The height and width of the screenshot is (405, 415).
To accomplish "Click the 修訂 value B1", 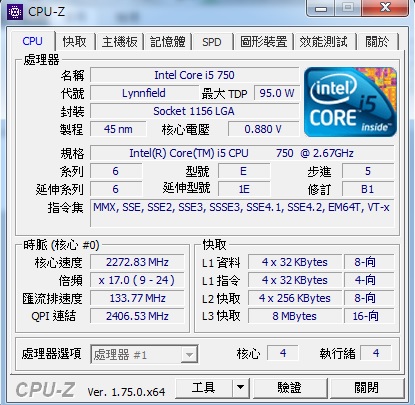I will [368, 189].
